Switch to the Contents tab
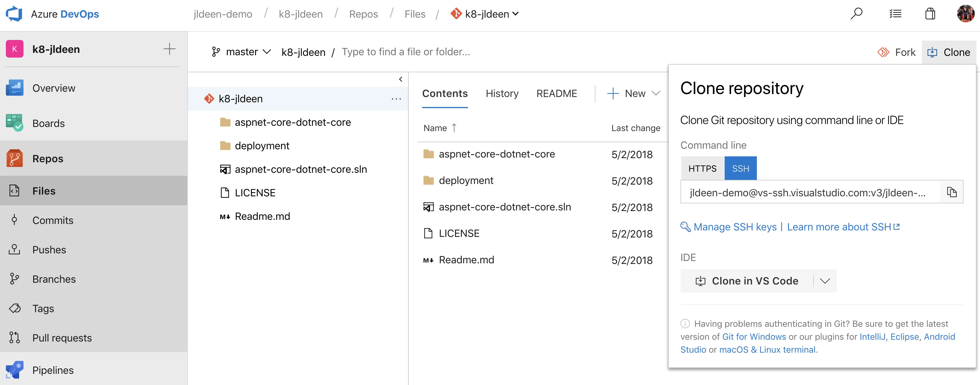This screenshot has width=980, height=385. [445, 94]
